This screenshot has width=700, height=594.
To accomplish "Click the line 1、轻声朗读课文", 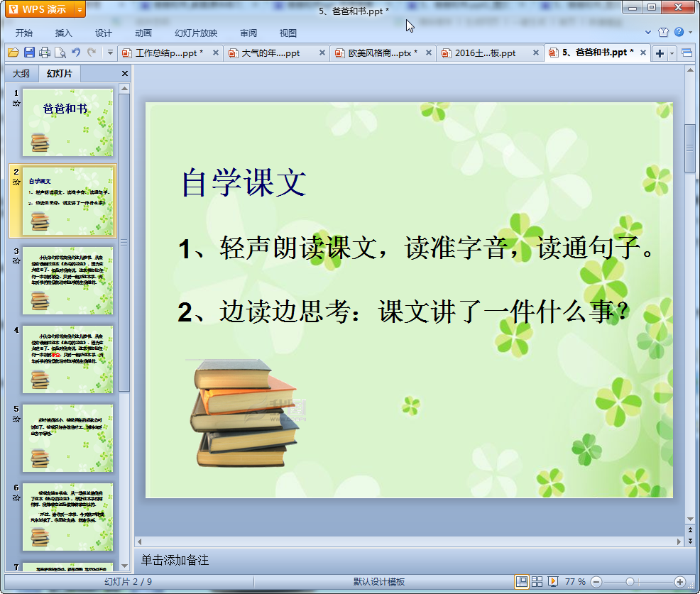I will point(416,248).
